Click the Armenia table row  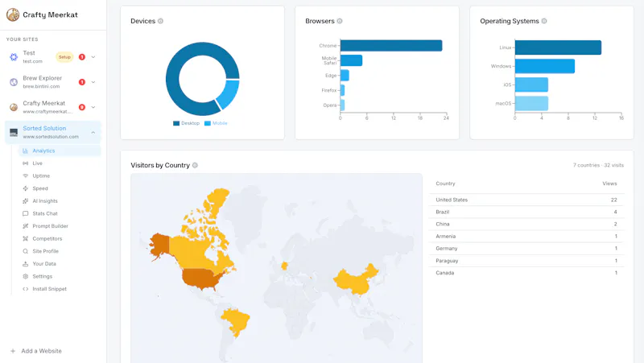(x=526, y=236)
